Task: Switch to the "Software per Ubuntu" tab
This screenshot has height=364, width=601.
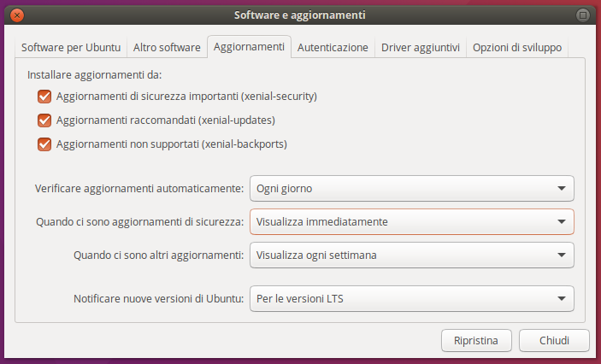Action: 71,48
